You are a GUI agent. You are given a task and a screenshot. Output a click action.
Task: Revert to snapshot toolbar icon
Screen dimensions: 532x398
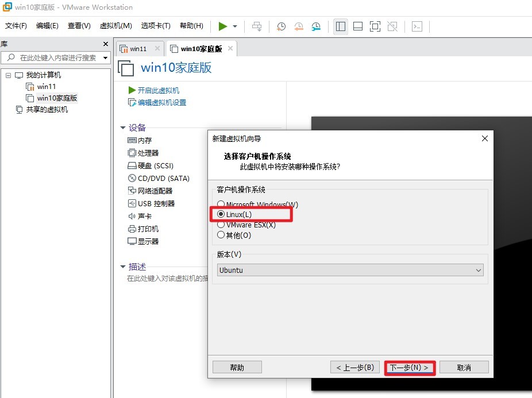[x=299, y=26]
